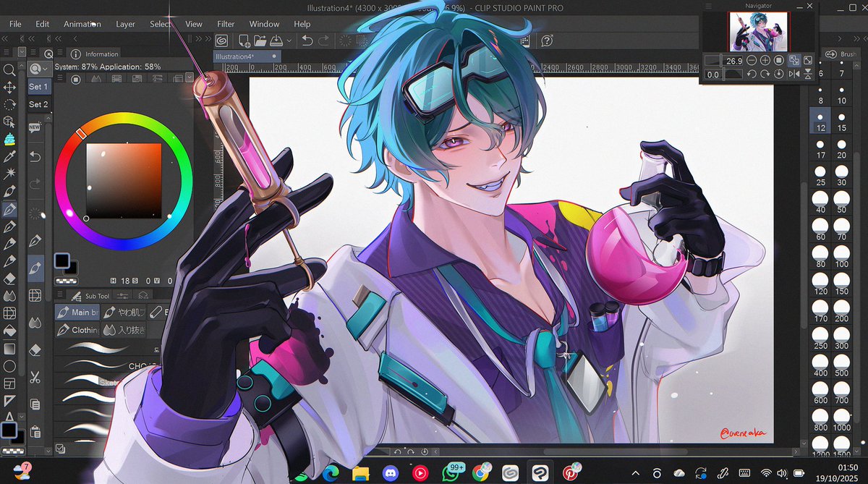Viewport: 868px width, 484px height.
Task: Toggle Flip Vertical in Navigator
Action: click(808, 74)
